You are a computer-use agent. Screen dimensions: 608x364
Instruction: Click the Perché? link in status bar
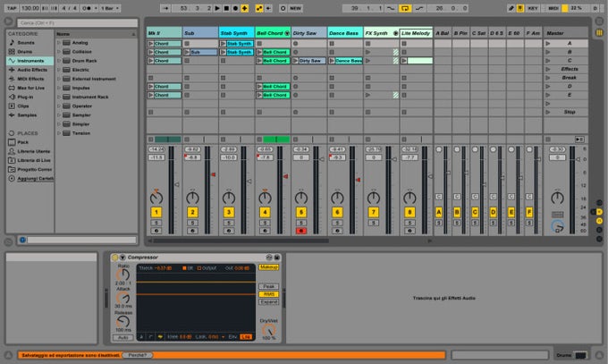pos(138,355)
